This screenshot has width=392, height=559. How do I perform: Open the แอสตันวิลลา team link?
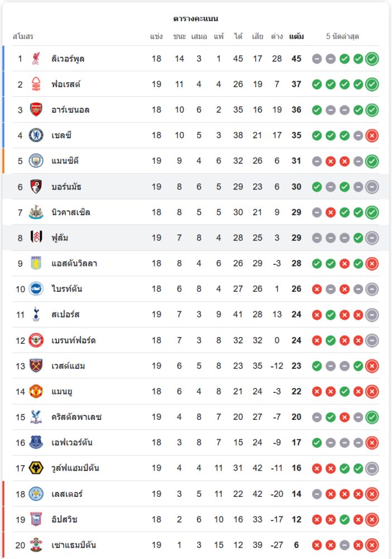[74, 263]
